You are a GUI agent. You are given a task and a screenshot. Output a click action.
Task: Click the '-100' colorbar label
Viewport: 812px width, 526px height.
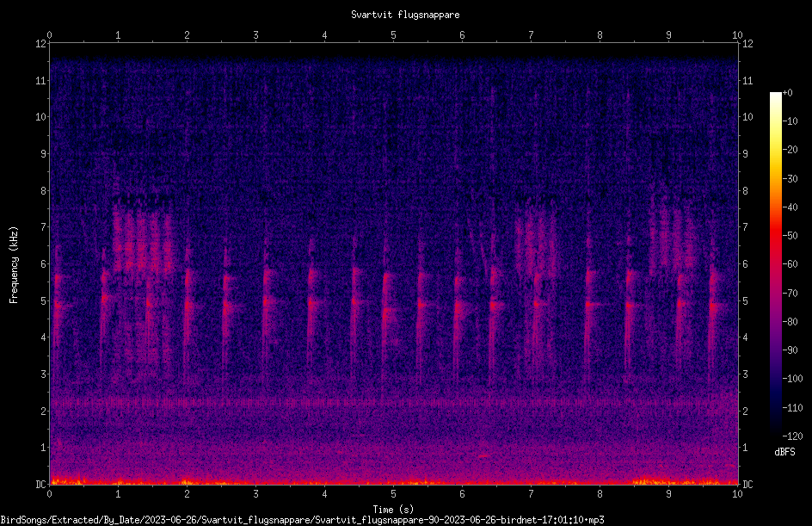click(792, 379)
